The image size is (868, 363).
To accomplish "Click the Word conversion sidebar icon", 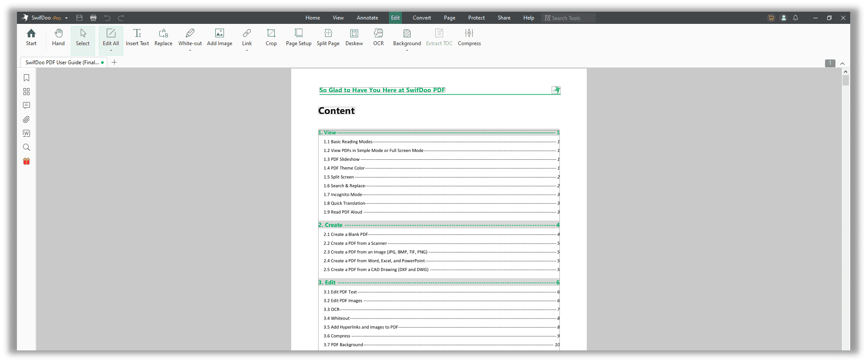I will pos(26,133).
